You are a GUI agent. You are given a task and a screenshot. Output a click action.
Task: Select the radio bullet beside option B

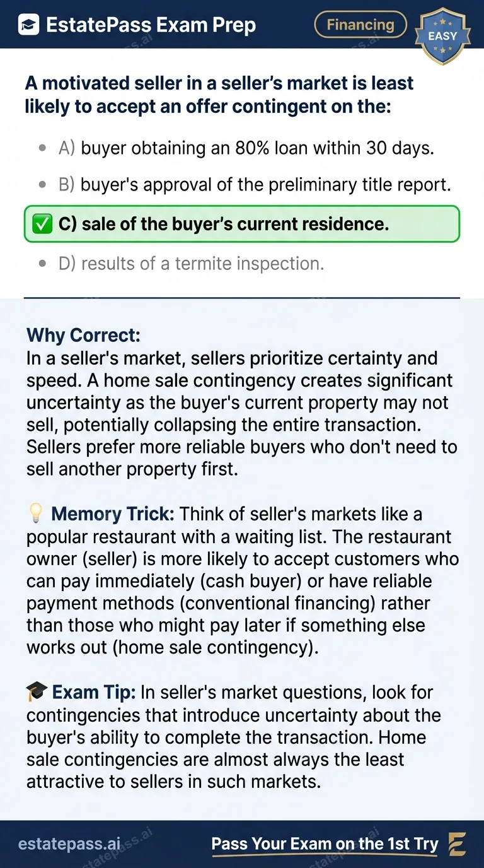(x=42, y=184)
